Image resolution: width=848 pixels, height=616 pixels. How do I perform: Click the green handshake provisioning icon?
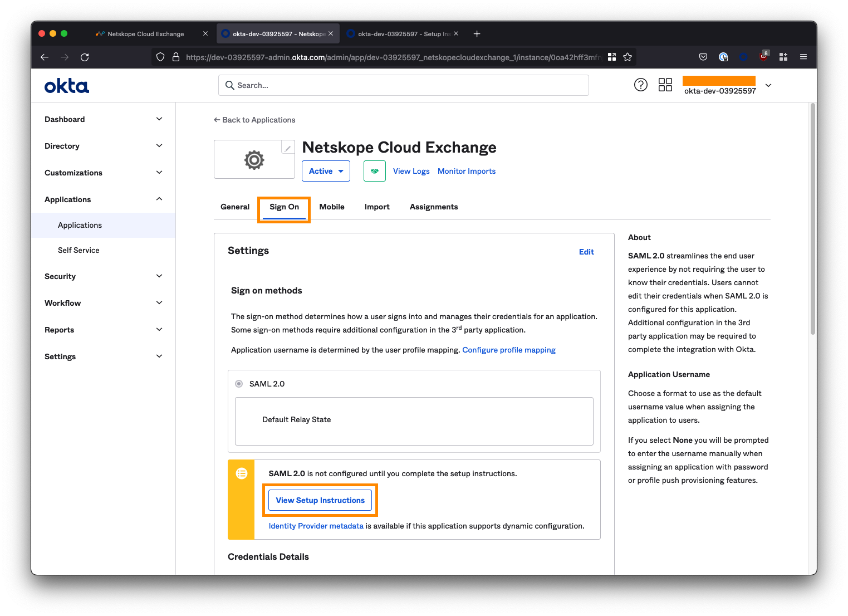pyautogui.click(x=375, y=171)
